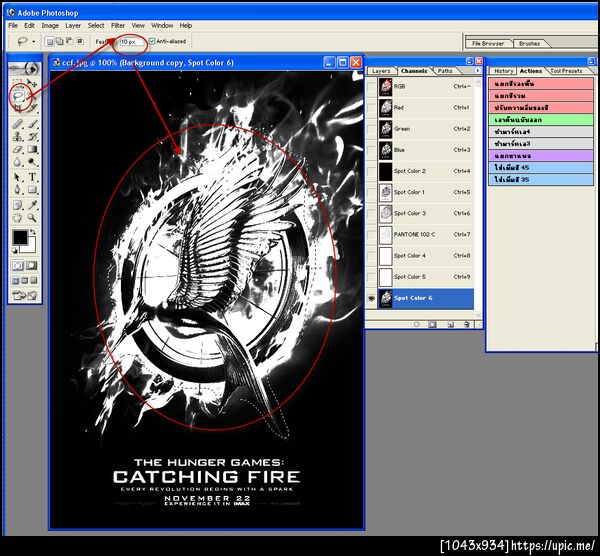The width and height of the screenshot is (600, 556).
Task: Open the Channels panel options menu
Action: pos(478,70)
